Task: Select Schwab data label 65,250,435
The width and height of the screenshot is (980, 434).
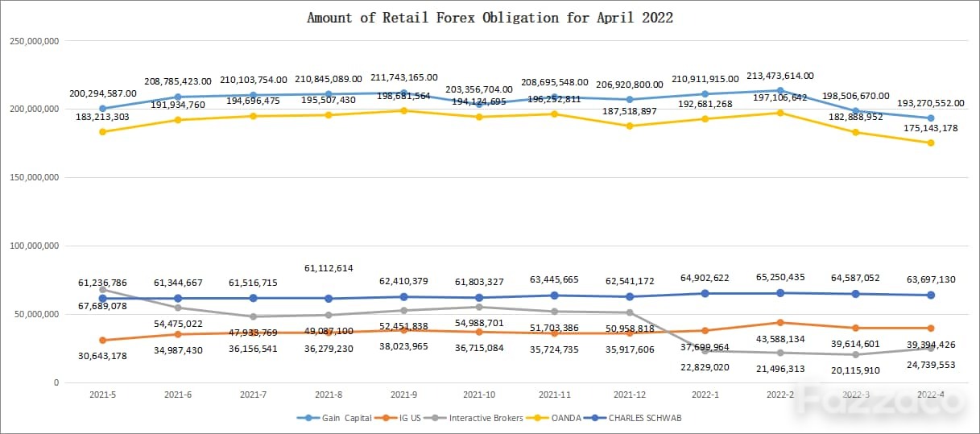Action: pos(780,278)
